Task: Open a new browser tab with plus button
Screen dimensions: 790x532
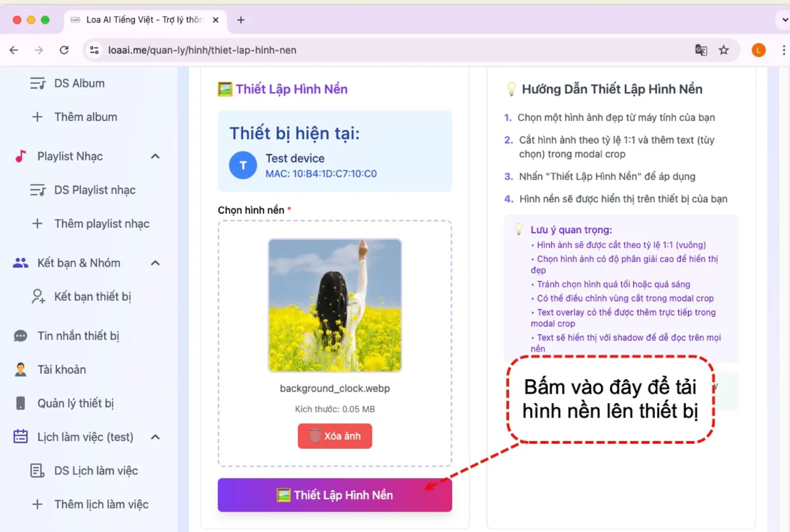Action: pos(241,20)
